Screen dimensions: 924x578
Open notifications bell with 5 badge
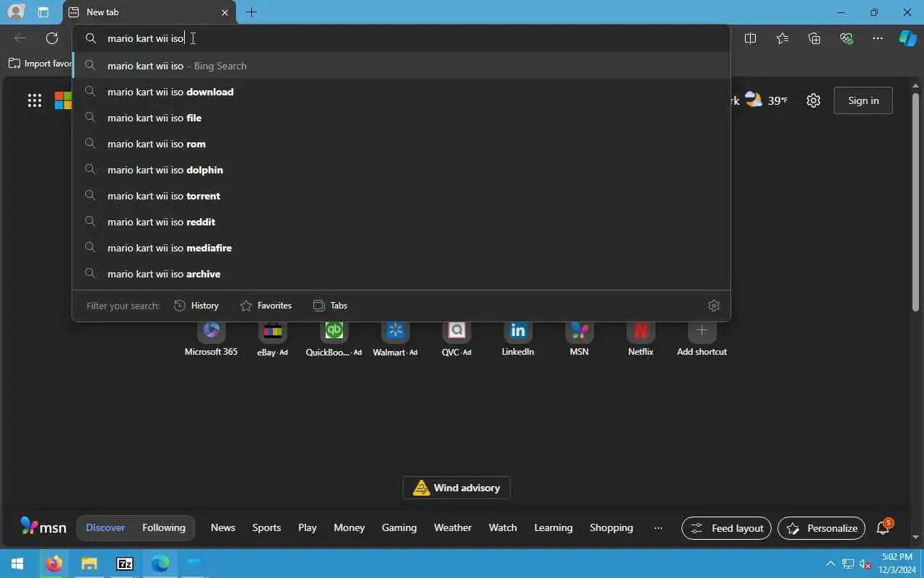884,527
